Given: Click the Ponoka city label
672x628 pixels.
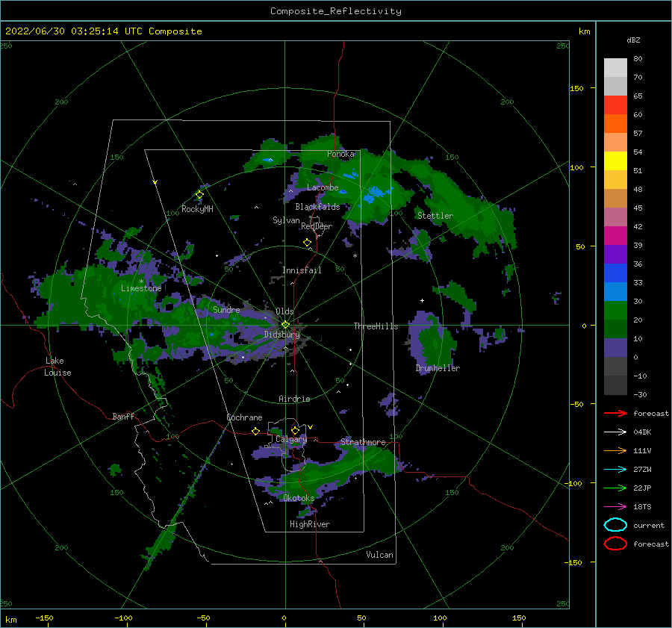Looking at the screenshot, I should pos(340,154).
